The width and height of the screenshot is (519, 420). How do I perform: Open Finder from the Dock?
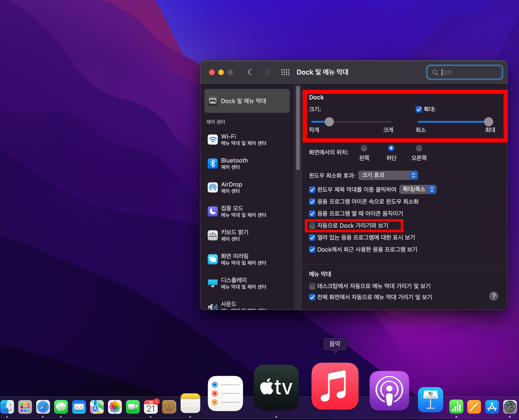pyautogui.click(x=7, y=407)
